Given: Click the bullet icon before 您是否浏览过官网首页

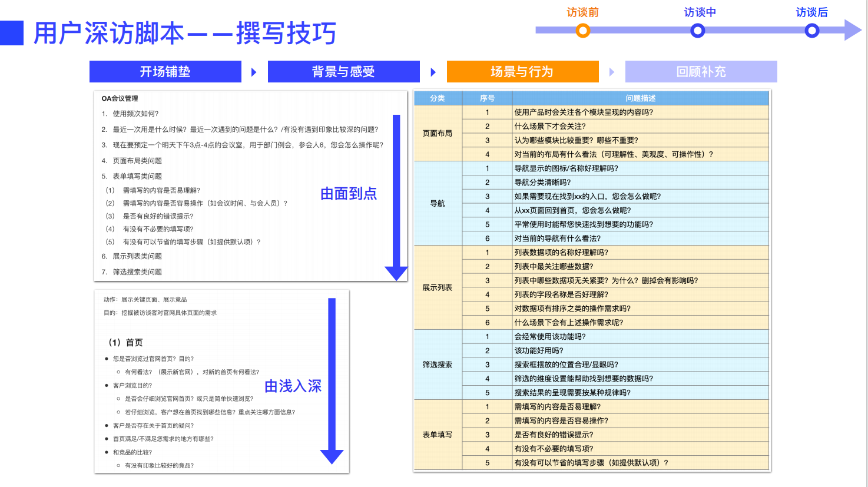Looking at the screenshot, I should click(107, 357).
